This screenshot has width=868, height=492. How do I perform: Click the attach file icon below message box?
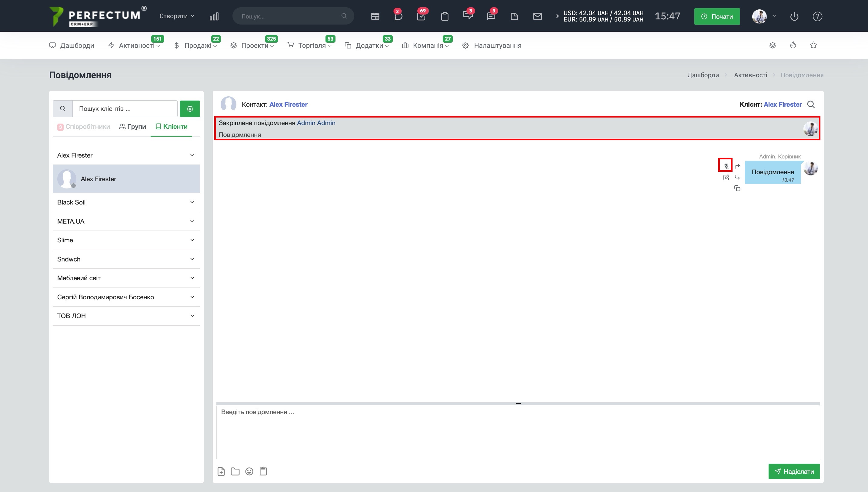tap(221, 471)
